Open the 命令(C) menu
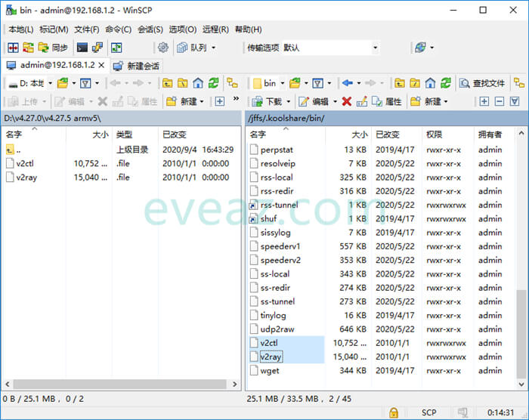The width and height of the screenshot is (529, 420). pyautogui.click(x=119, y=29)
